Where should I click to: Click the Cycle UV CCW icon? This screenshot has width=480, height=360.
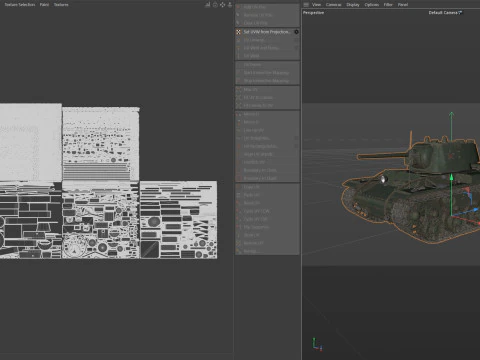[x=239, y=211]
